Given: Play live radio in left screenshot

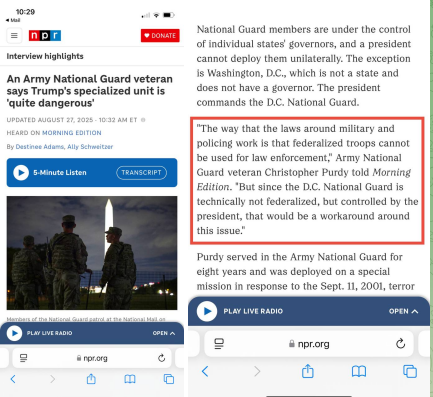Looking at the screenshot, I should coord(14,333).
